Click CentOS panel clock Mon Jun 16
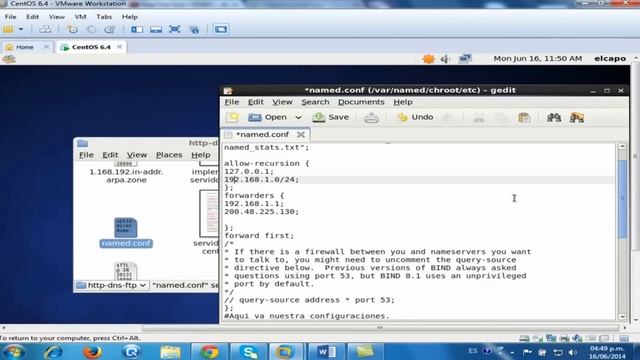The height and width of the screenshot is (360, 640). [x=538, y=59]
